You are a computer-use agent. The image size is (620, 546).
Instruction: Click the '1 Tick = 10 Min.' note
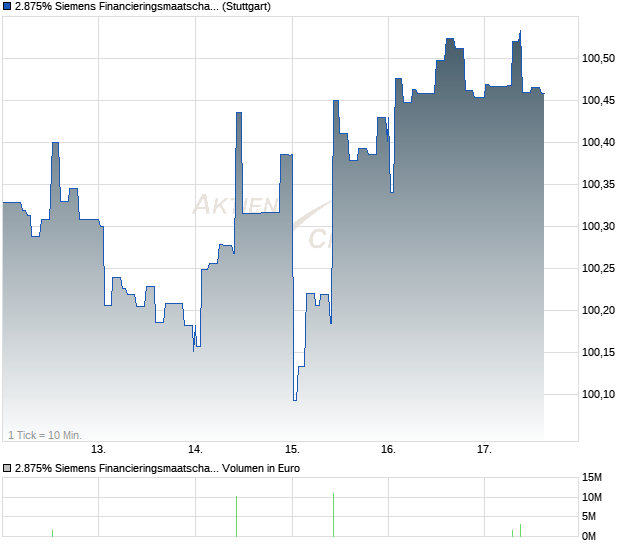click(x=45, y=435)
